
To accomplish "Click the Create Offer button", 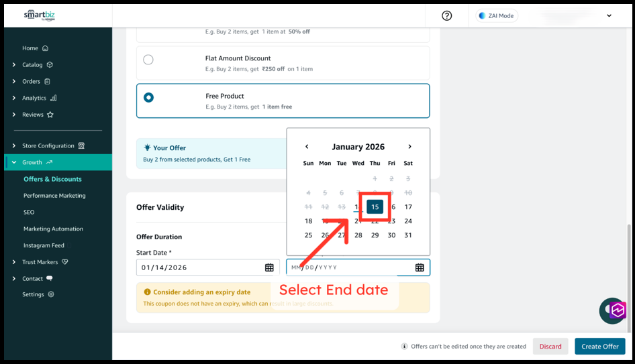I will pyautogui.click(x=599, y=346).
